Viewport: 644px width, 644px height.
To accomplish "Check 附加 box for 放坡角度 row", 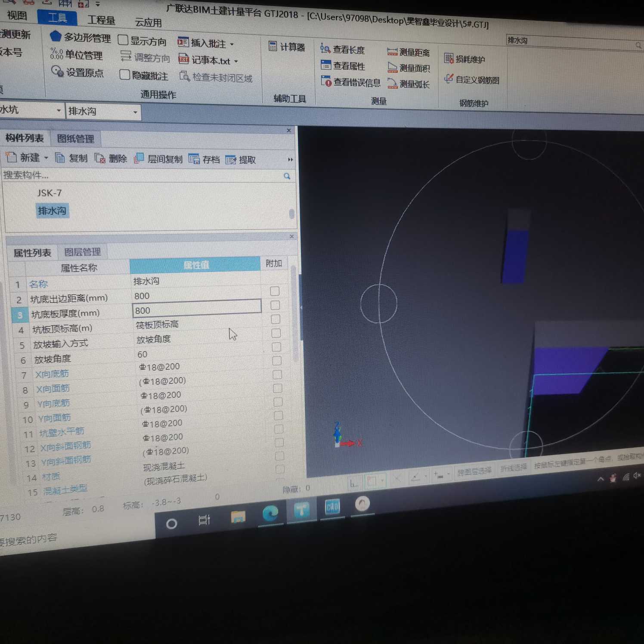I will point(277,347).
